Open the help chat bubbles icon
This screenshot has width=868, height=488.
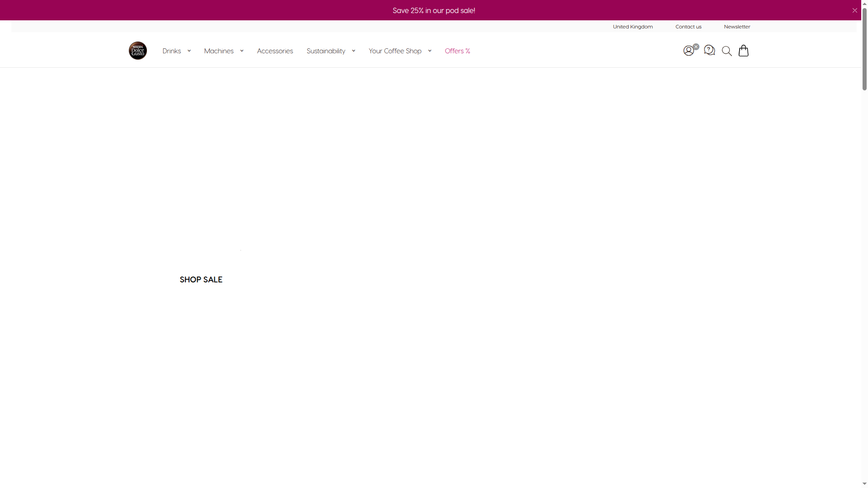click(x=709, y=50)
